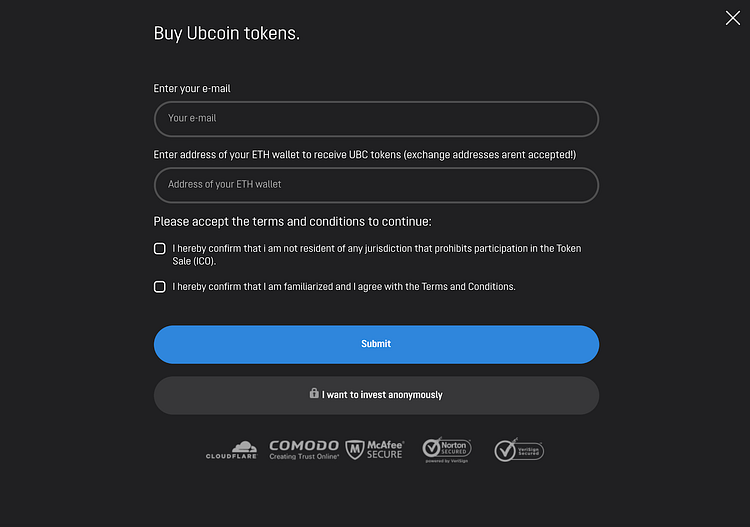Close the Buy Ubcoin tokens dialog
This screenshot has width=750, height=527.
point(732,18)
